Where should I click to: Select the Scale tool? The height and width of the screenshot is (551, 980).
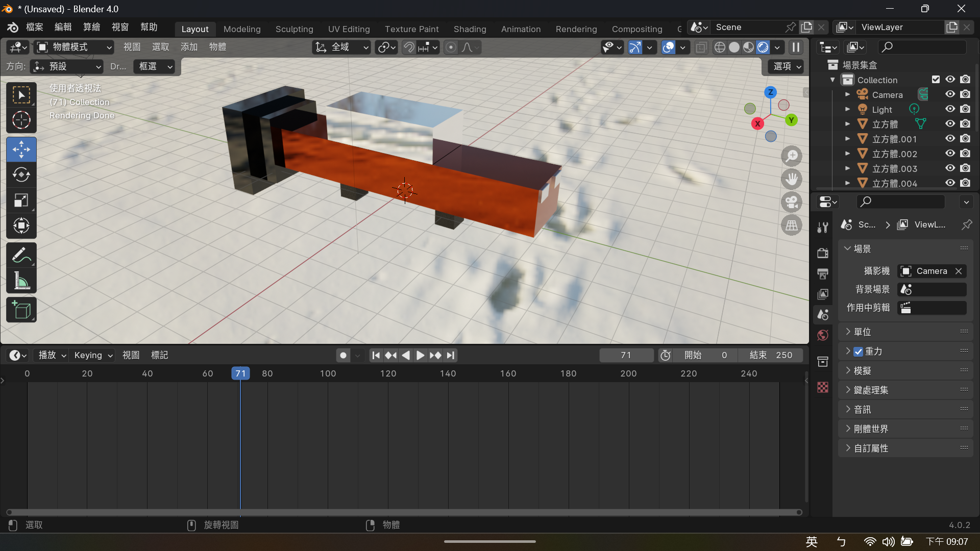pyautogui.click(x=21, y=200)
